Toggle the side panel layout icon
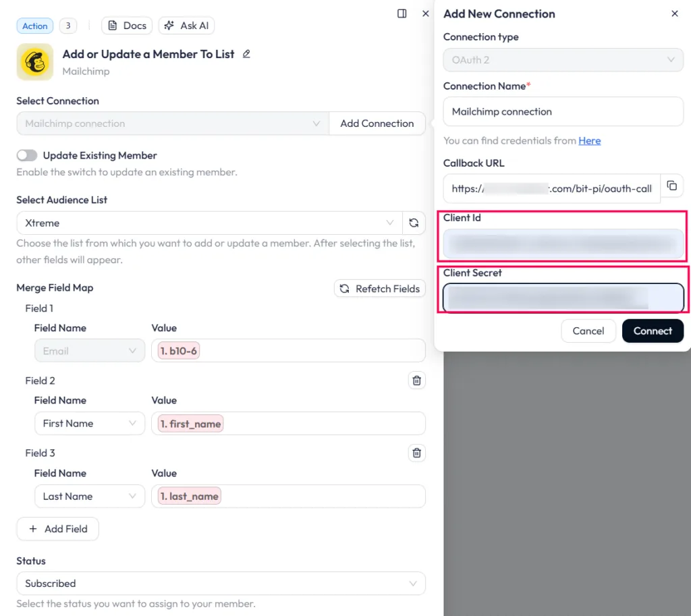The height and width of the screenshot is (616, 691). point(402,13)
